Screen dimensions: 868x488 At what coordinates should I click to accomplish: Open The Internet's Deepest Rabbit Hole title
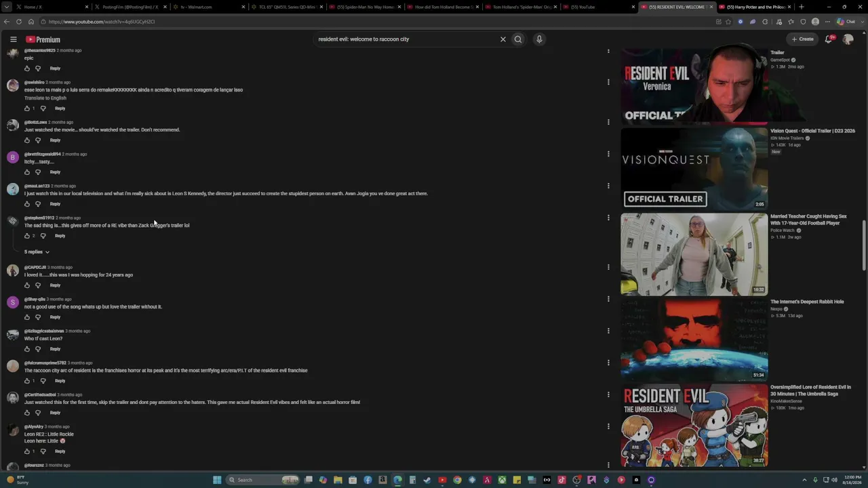[807, 302]
